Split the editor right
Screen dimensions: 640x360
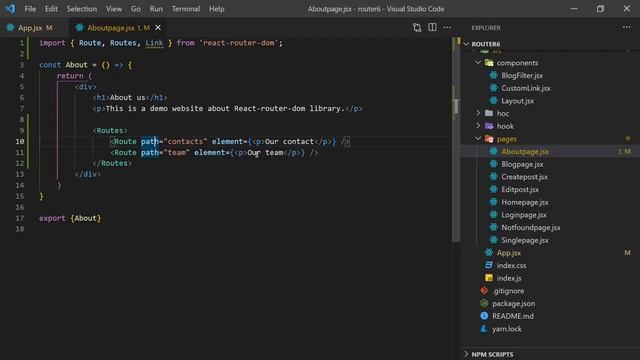coord(432,27)
